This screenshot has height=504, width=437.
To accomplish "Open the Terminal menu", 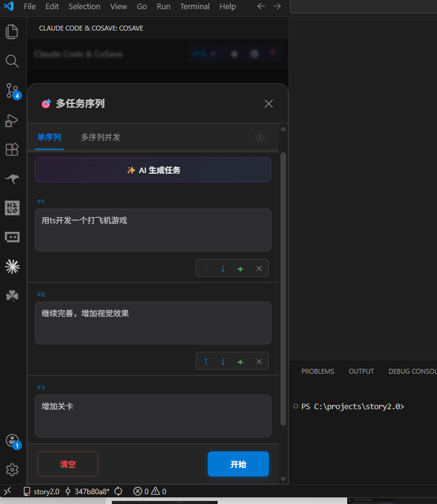I will pos(193,6).
